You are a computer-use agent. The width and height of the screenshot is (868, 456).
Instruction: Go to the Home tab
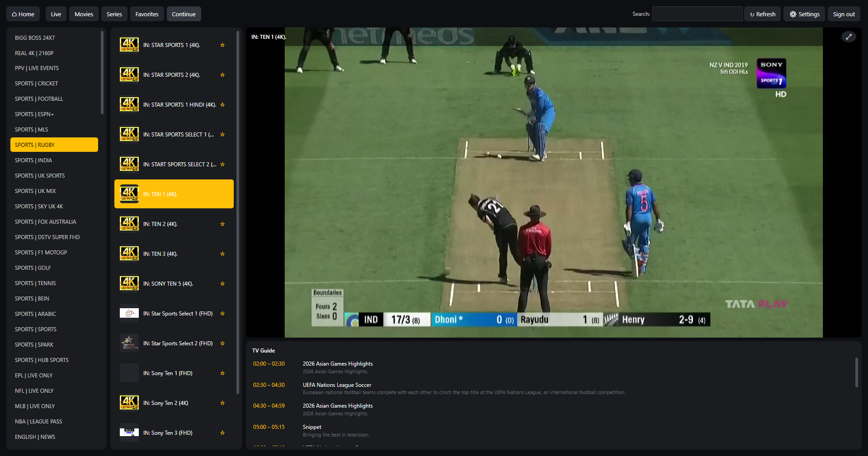23,14
